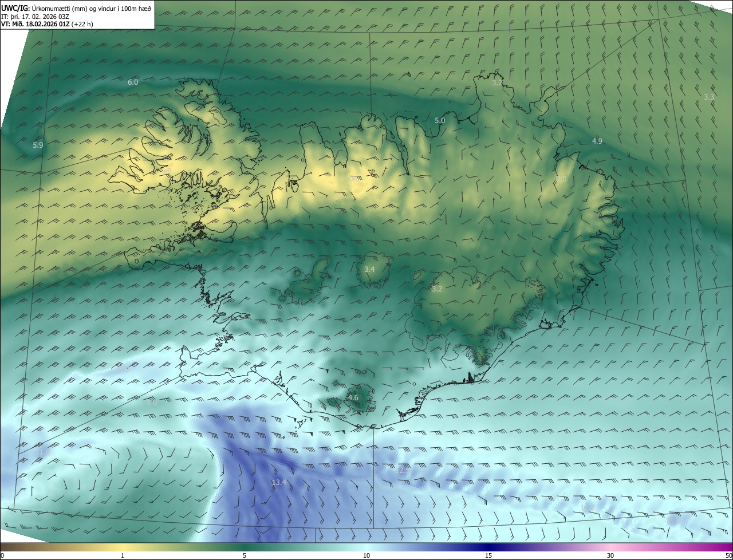The image size is (733, 560).
Task: Click the 15 tick on the color scale
Action: pyautogui.click(x=488, y=555)
